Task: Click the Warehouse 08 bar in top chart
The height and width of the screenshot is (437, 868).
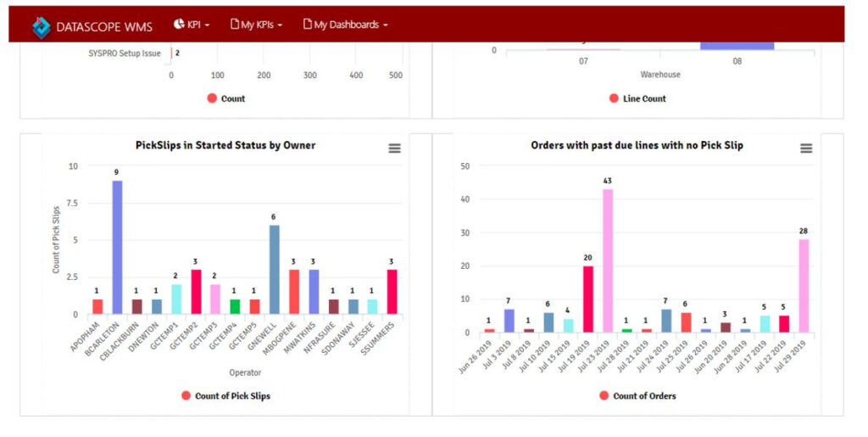Action: click(x=737, y=46)
